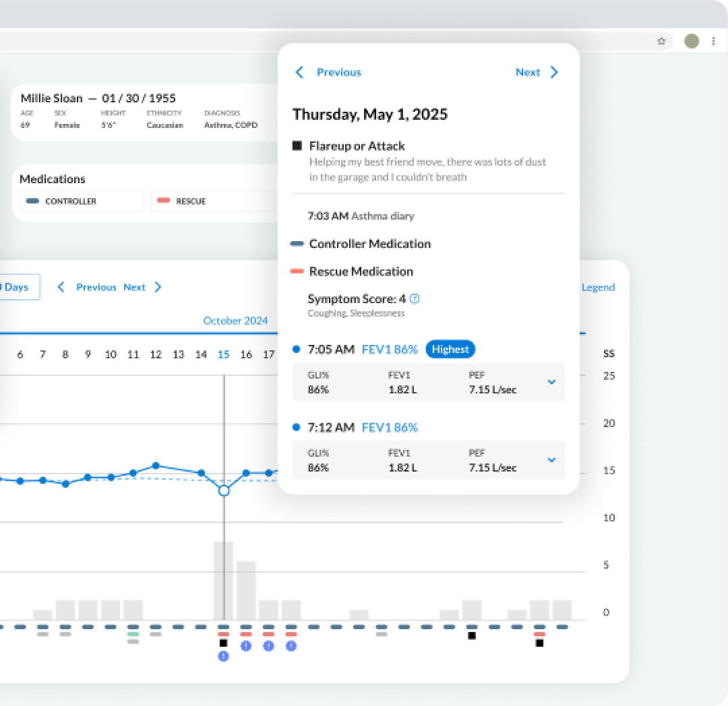Click the left chevron beside popup Previous
728x706 pixels.
(300, 72)
